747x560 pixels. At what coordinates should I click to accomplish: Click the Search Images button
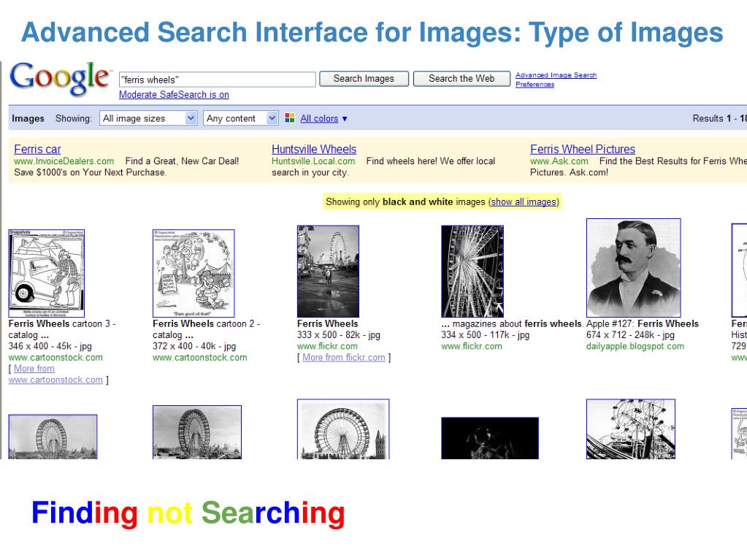click(364, 79)
